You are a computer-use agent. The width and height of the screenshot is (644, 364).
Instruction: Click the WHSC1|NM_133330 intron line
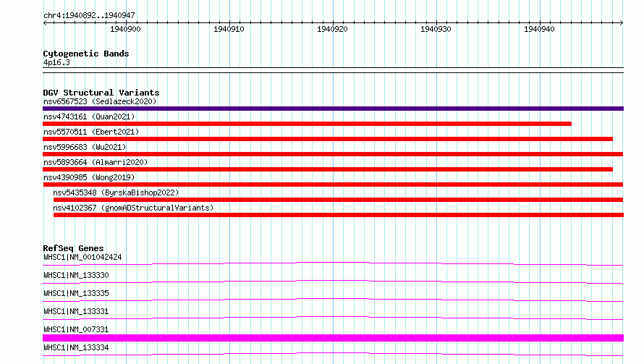333,282
